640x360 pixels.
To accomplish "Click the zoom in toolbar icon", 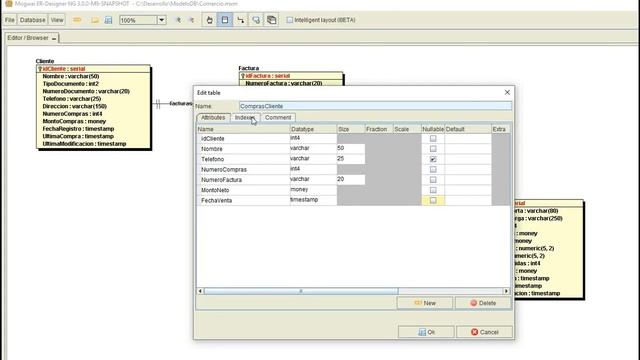I will click(x=178, y=20).
